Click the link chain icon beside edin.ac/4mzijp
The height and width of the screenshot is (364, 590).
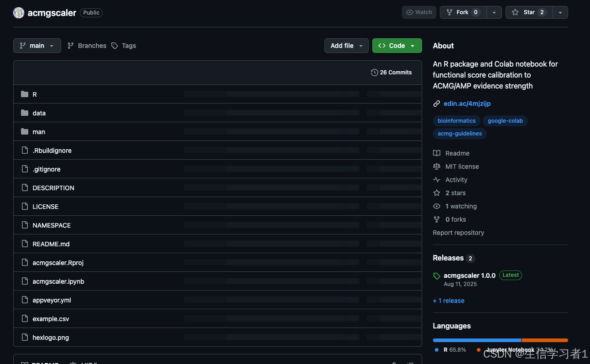pos(437,104)
